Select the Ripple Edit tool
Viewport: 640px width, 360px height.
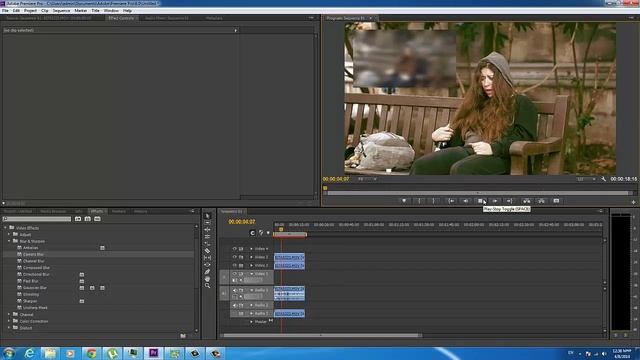point(207,230)
